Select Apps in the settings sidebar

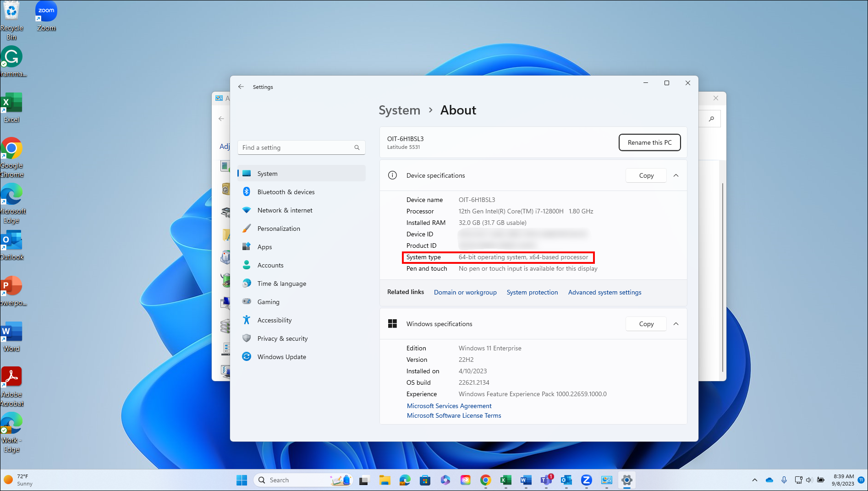point(264,246)
